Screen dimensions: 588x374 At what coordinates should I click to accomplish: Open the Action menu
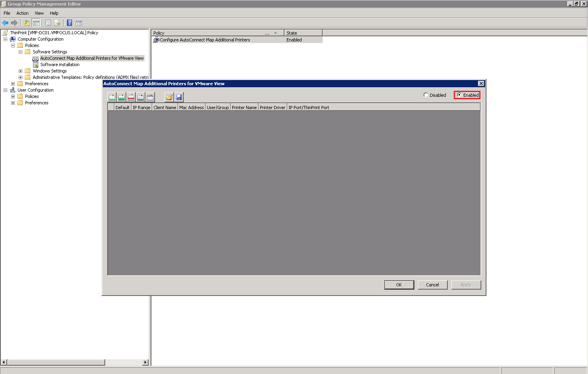(22, 13)
